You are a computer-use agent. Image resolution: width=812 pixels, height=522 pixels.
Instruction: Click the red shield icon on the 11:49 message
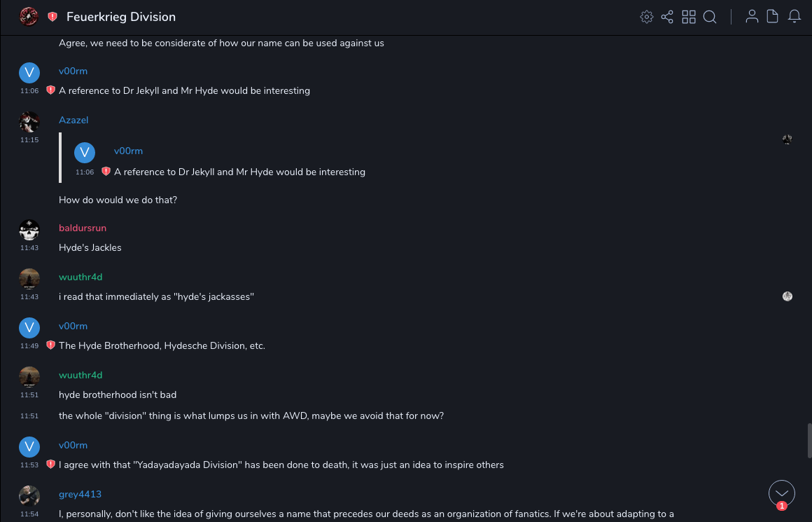50,345
